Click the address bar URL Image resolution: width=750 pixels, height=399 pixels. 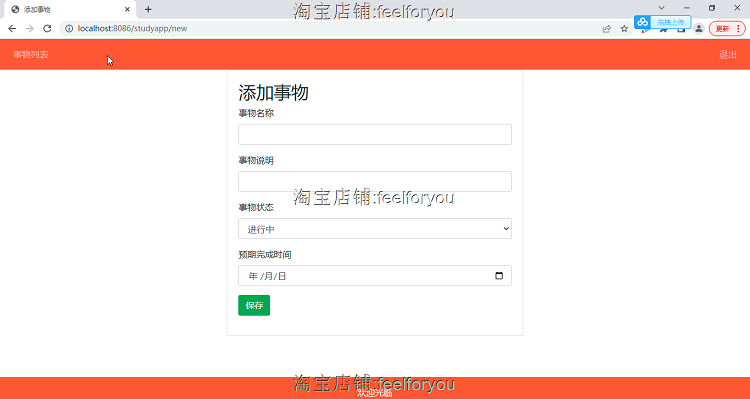pyautogui.click(x=132, y=29)
